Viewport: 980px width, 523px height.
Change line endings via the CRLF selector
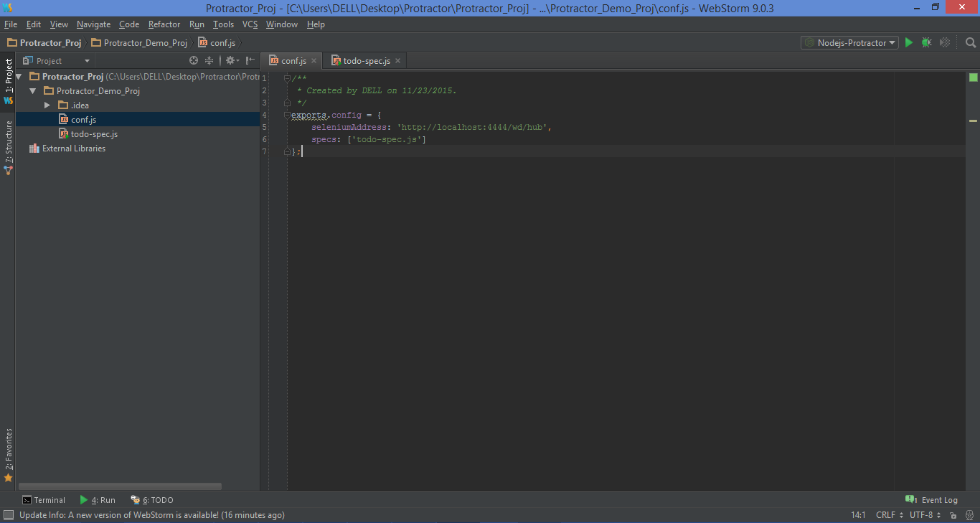(x=887, y=514)
